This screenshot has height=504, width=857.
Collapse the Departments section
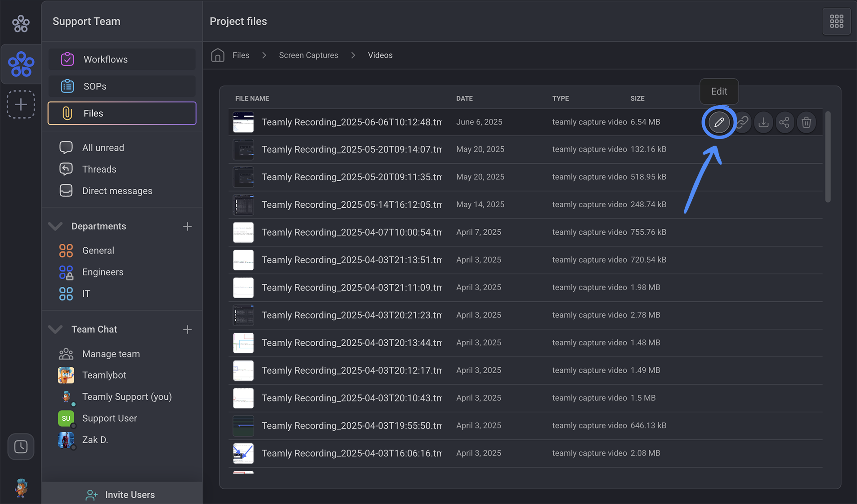click(x=55, y=226)
